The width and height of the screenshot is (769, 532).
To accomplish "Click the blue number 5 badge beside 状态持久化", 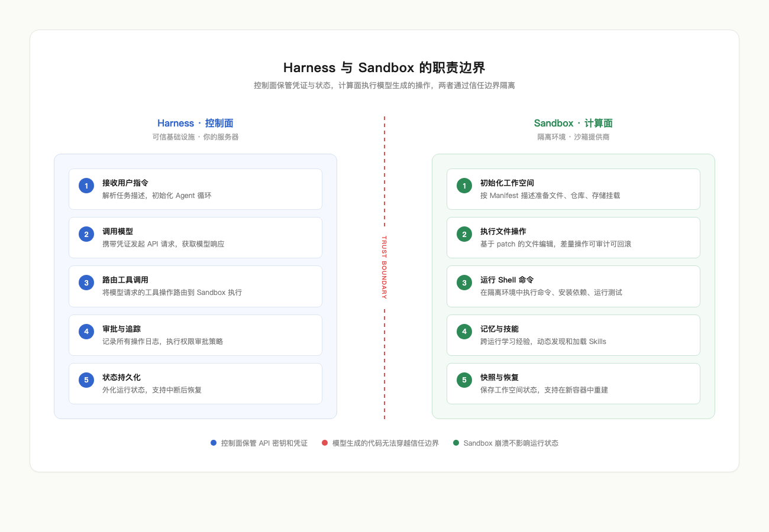I will click(x=86, y=380).
